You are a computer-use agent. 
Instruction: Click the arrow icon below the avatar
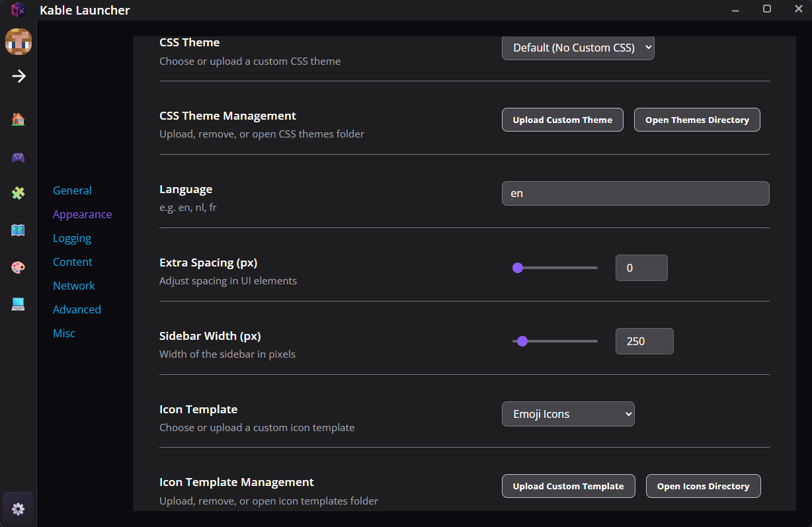18,76
